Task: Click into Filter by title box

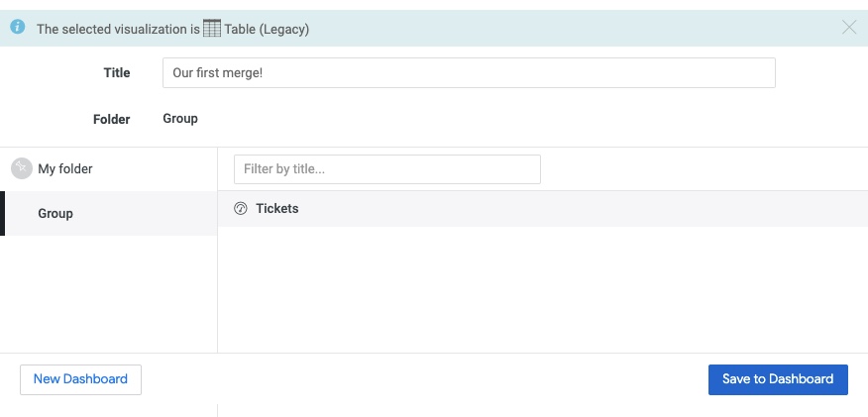Action: [386, 169]
